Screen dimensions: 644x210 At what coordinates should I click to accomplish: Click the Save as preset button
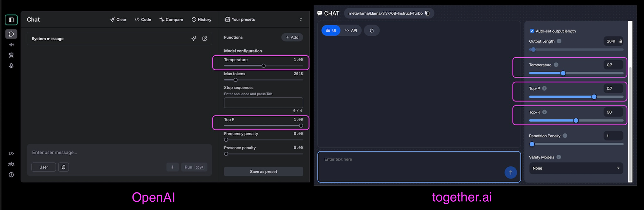tap(263, 171)
